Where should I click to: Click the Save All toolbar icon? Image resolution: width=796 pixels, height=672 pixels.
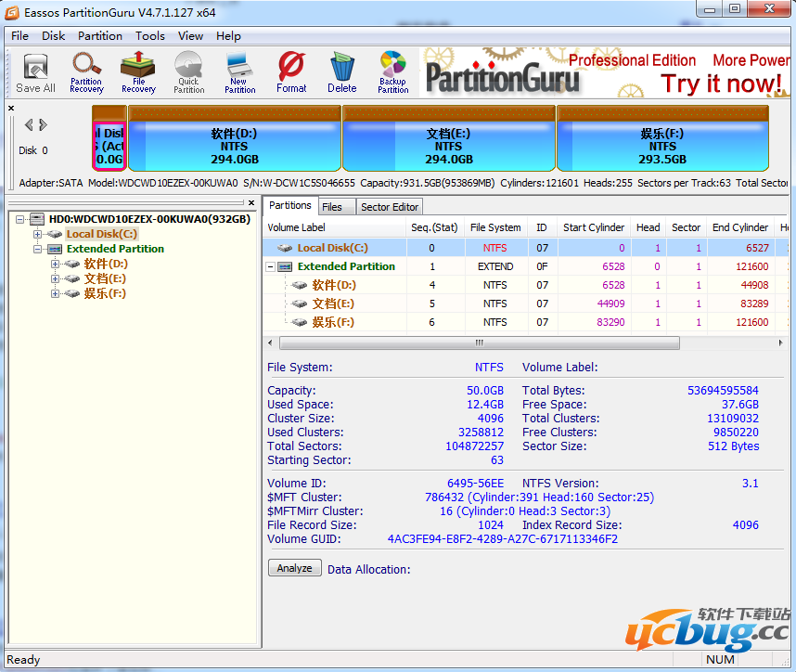[x=35, y=72]
